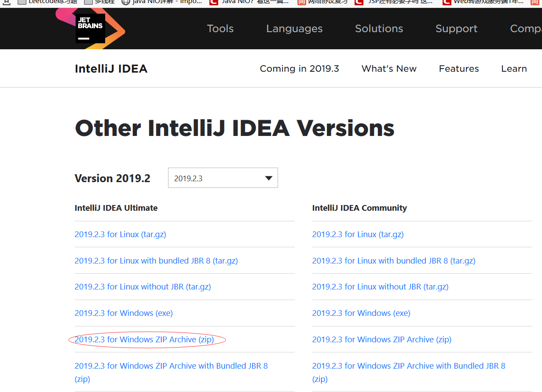Viewport: 542px width, 392px height.
Task: Open the Coming in 2019.3 page
Action: click(x=299, y=69)
